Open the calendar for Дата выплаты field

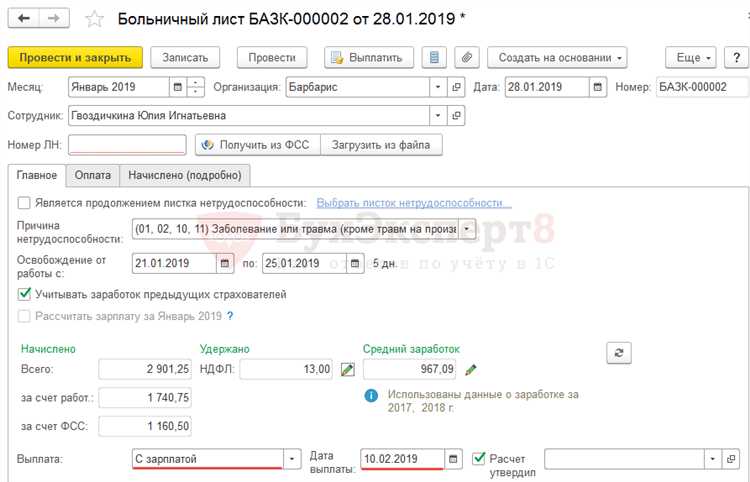coord(452,460)
